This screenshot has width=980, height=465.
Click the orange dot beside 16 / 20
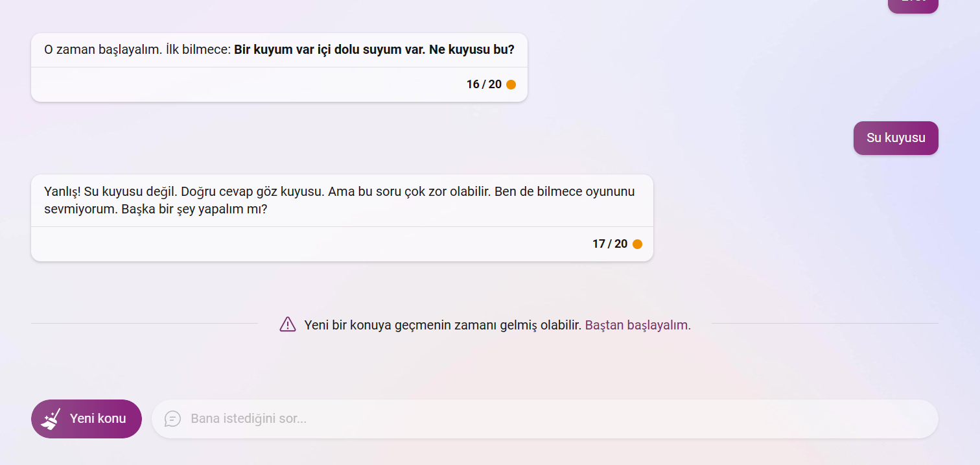click(511, 84)
